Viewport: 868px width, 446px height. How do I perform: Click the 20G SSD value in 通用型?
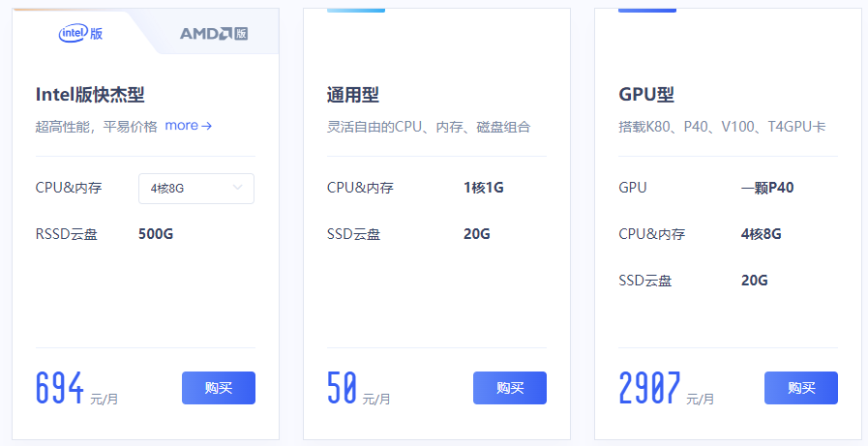point(477,234)
